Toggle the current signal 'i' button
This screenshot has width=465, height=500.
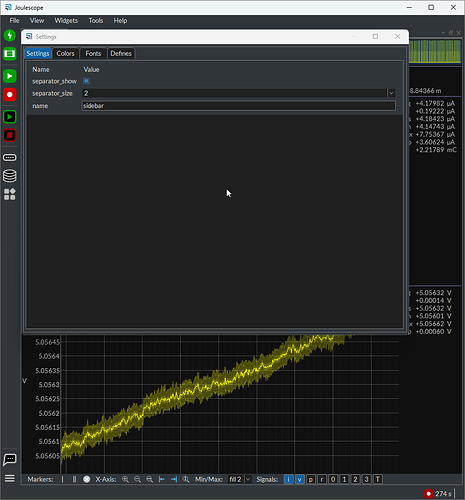288,479
